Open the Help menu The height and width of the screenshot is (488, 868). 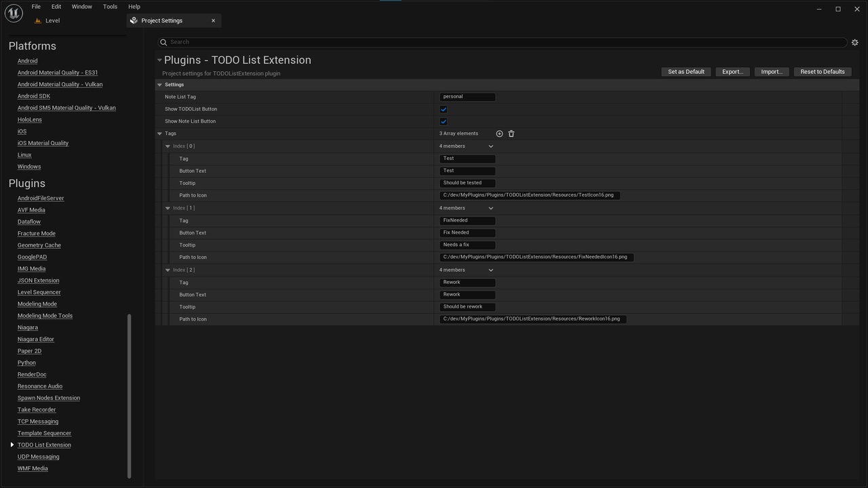point(134,7)
